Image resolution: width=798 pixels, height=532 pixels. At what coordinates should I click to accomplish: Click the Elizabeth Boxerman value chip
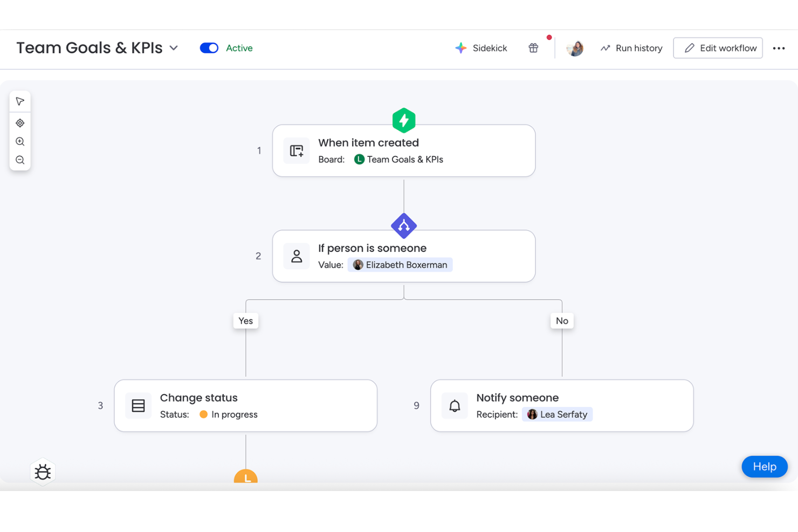point(400,265)
